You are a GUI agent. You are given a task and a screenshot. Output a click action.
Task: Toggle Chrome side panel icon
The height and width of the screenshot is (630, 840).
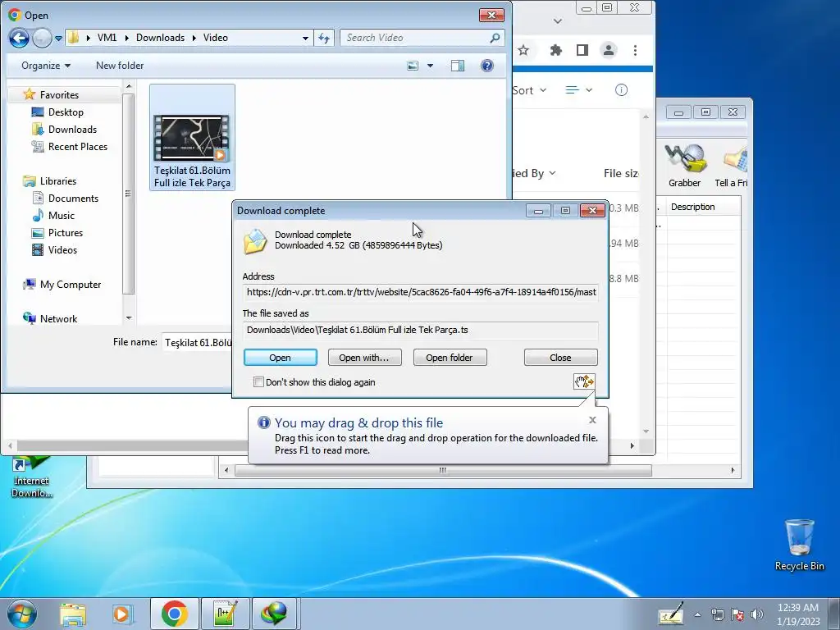pyautogui.click(x=582, y=50)
